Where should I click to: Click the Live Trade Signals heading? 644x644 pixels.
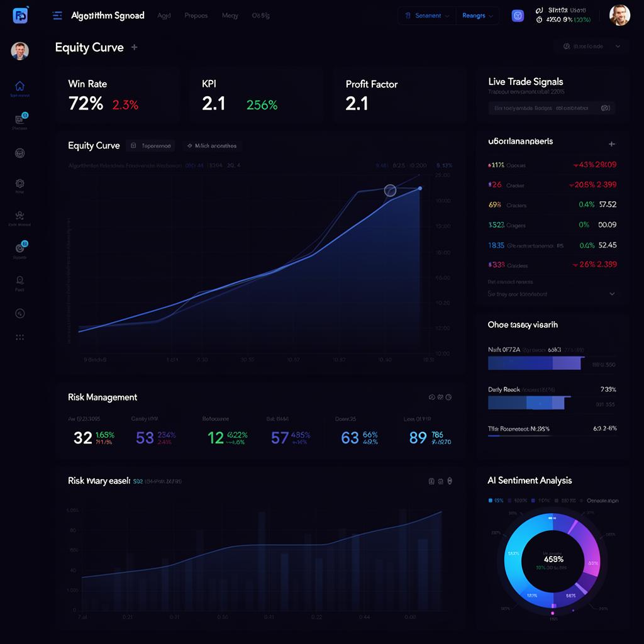coord(525,81)
